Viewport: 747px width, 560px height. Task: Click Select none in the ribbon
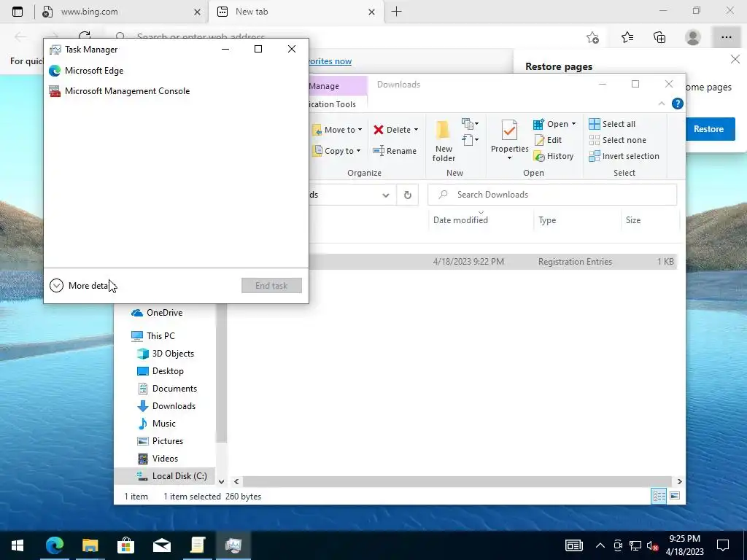point(617,140)
